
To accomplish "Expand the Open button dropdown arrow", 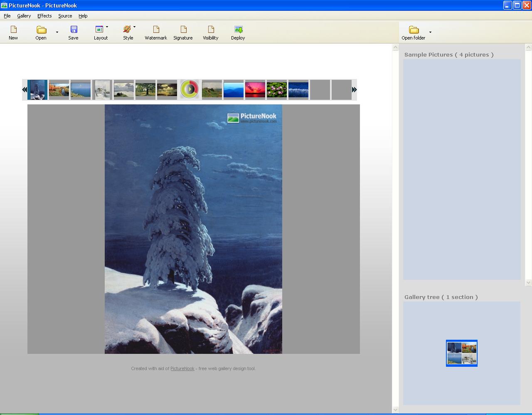I will (57, 32).
